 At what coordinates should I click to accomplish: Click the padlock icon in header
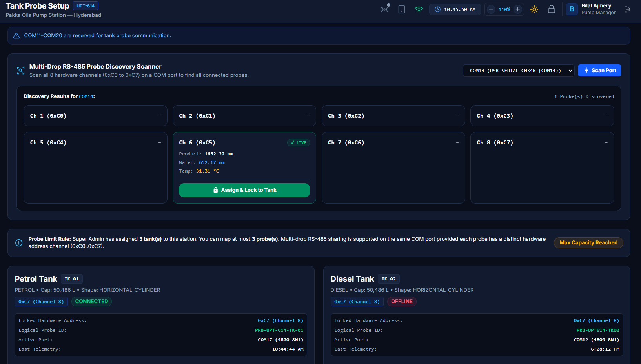(552, 9)
